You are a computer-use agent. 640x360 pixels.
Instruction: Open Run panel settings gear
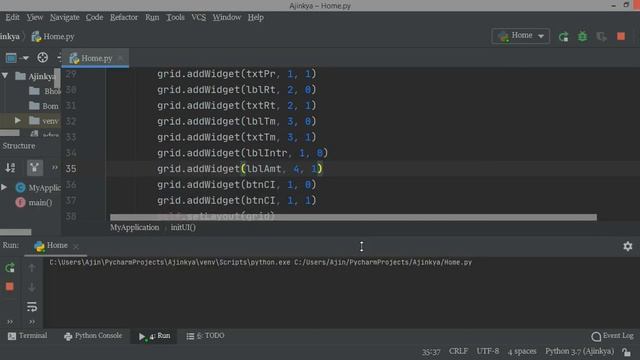click(627, 246)
